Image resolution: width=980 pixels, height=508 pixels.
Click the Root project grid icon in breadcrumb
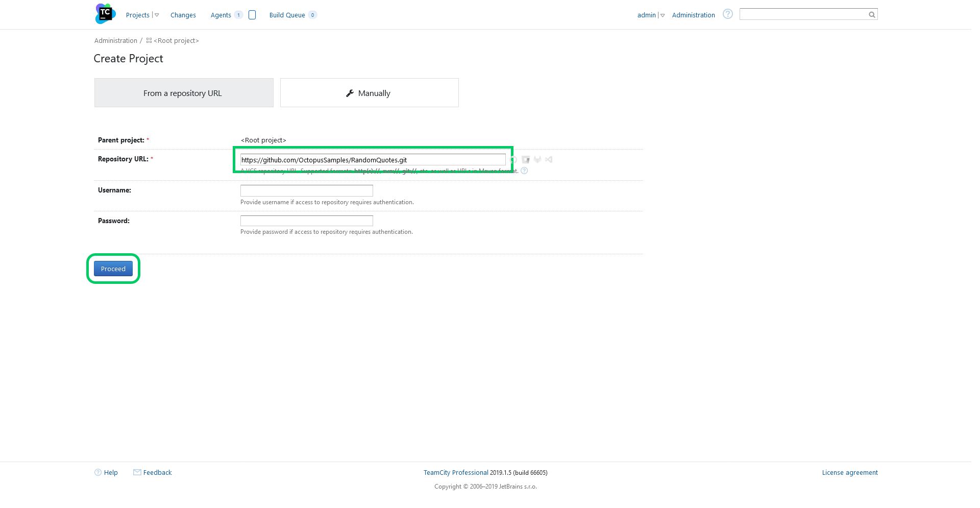point(149,40)
